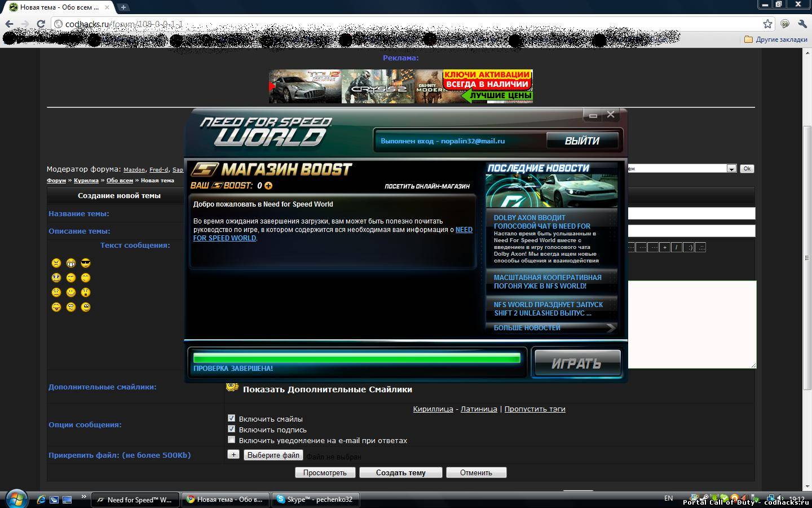Toggle Включить смайлы checkbox

click(231, 418)
